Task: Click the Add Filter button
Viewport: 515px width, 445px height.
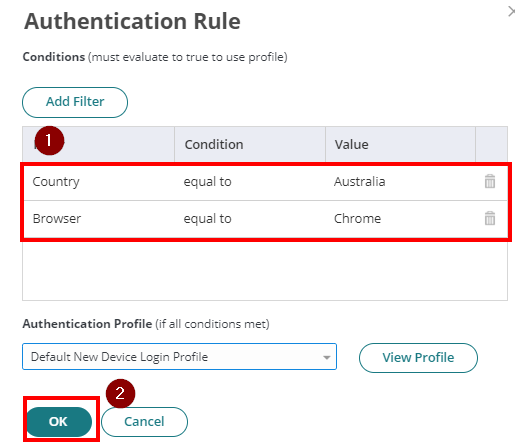Action: tap(75, 102)
